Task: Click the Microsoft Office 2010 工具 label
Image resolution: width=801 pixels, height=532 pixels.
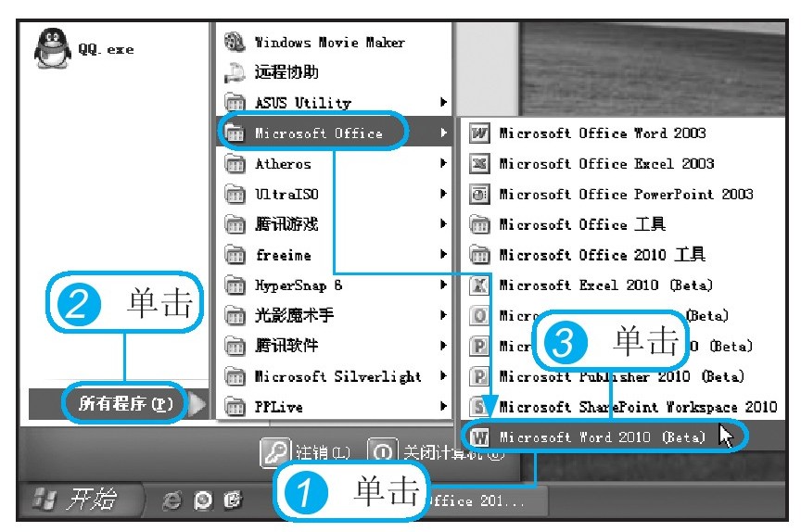Action: tap(603, 254)
